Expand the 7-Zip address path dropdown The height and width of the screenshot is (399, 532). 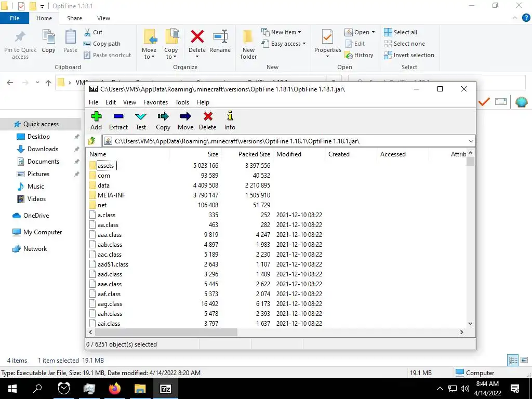(471, 141)
